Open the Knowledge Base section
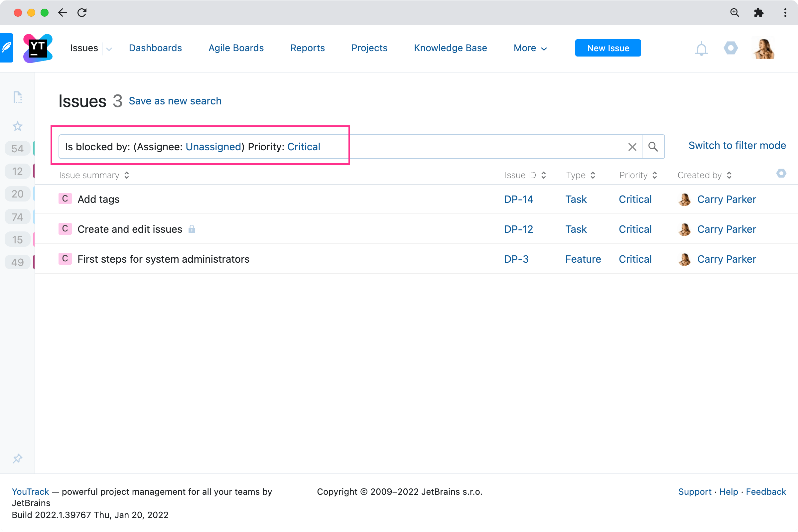Viewport: 798px width, 532px height. tap(450, 48)
